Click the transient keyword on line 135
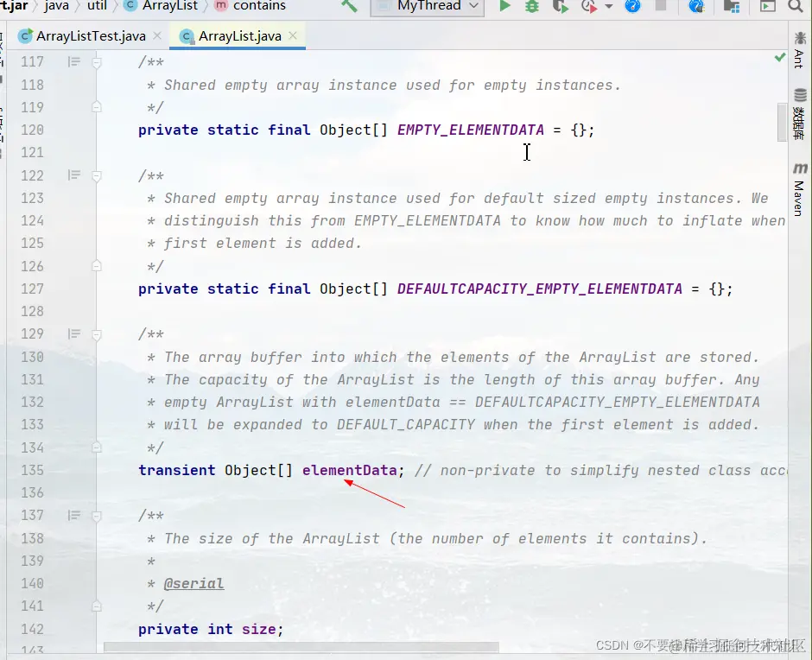This screenshot has width=812, height=660. pos(176,471)
